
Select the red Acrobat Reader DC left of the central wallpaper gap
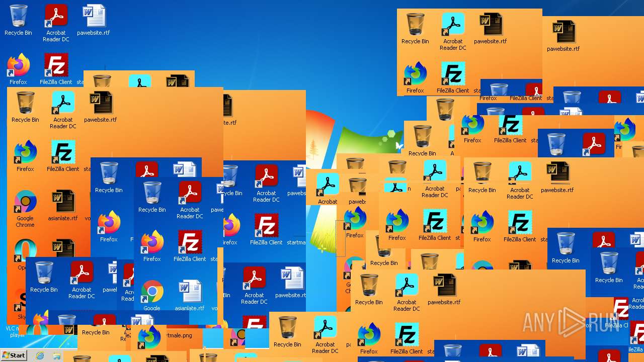click(266, 184)
